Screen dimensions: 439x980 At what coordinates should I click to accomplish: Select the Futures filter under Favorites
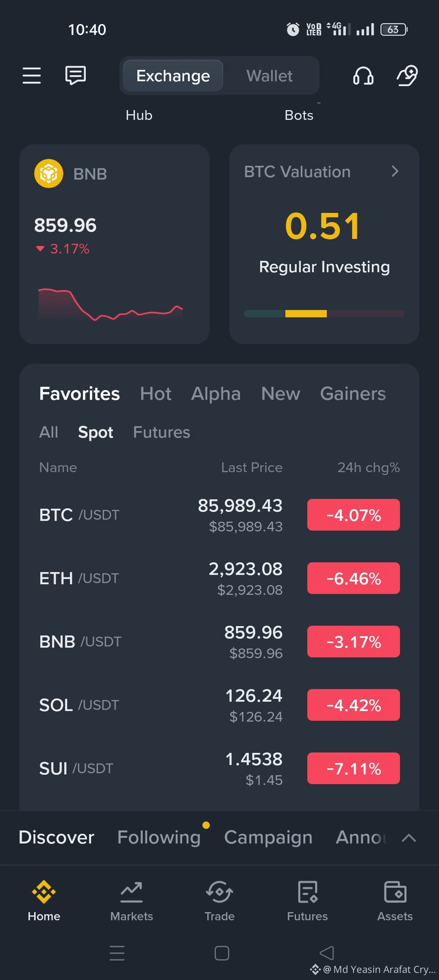pyautogui.click(x=162, y=432)
